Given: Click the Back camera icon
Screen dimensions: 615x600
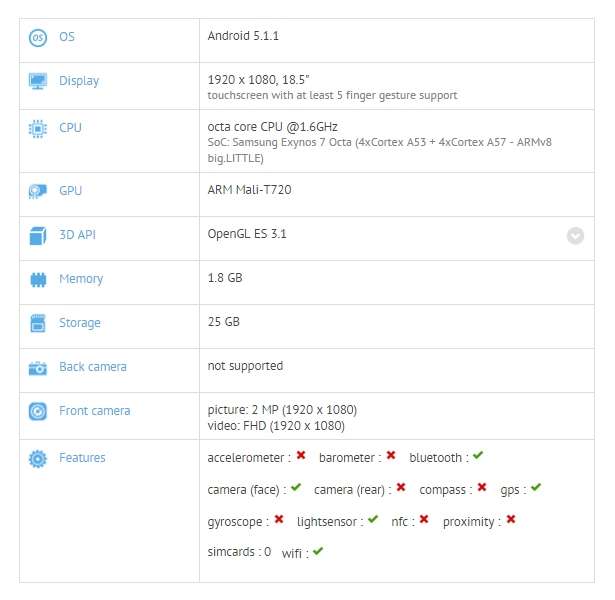Looking at the screenshot, I should pyautogui.click(x=38, y=368).
